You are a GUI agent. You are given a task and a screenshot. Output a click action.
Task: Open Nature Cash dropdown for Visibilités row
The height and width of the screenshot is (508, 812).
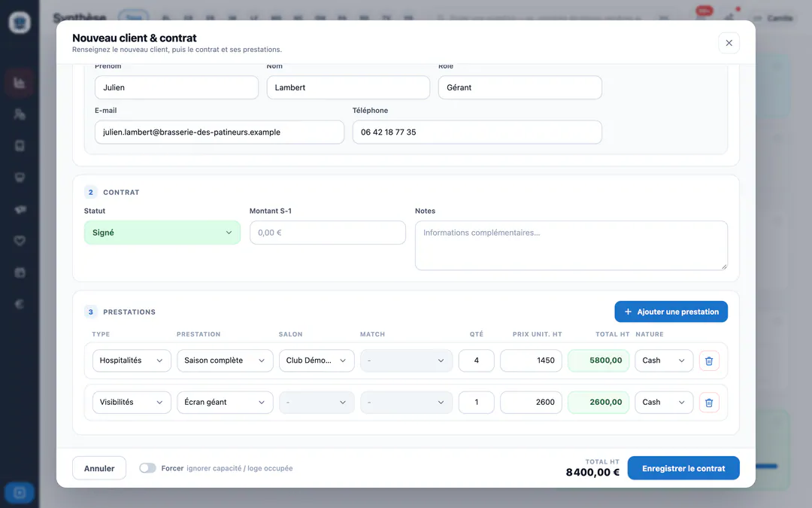[664, 402]
